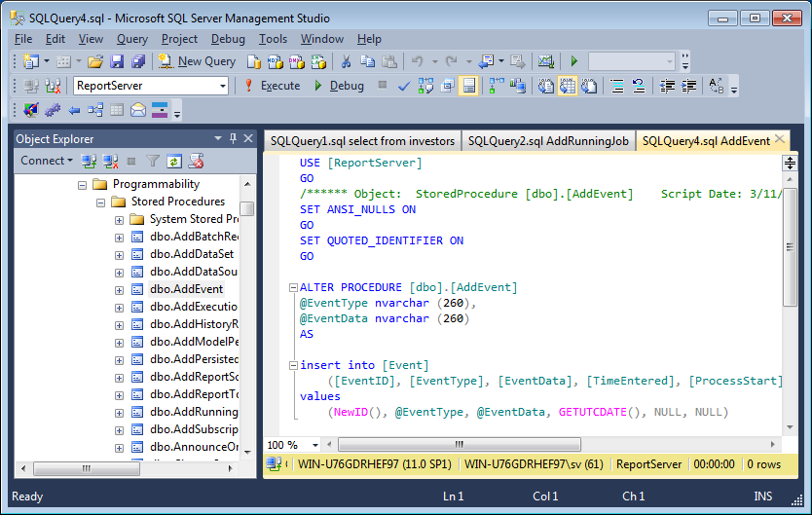This screenshot has width=812, height=515.
Task: Click the editor vertical scrollbar thumb
Action: click(x=790, y=247)
